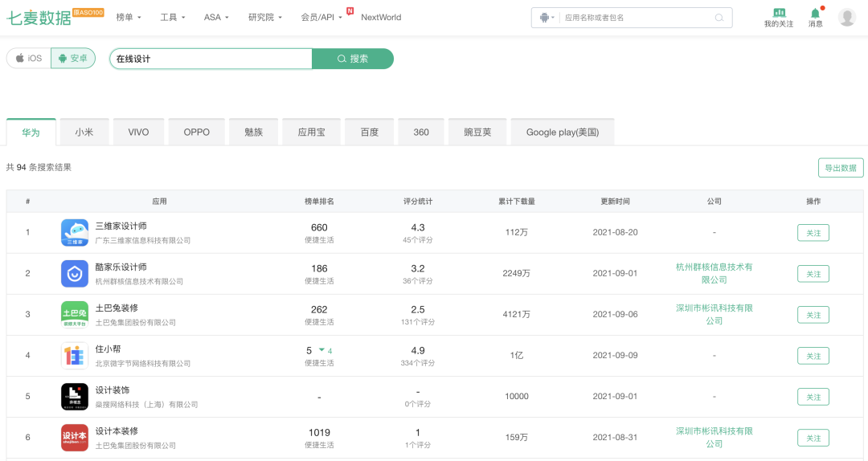Select the 华为 store tab
This screenshot has width=868, height=461.
(x=31, y=133)
